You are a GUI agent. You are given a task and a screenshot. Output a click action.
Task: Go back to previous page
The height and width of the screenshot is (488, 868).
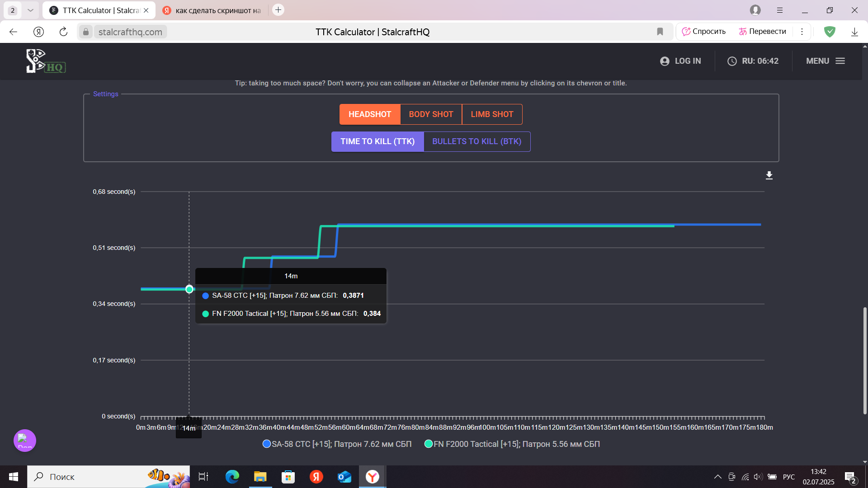pos(13,32)
